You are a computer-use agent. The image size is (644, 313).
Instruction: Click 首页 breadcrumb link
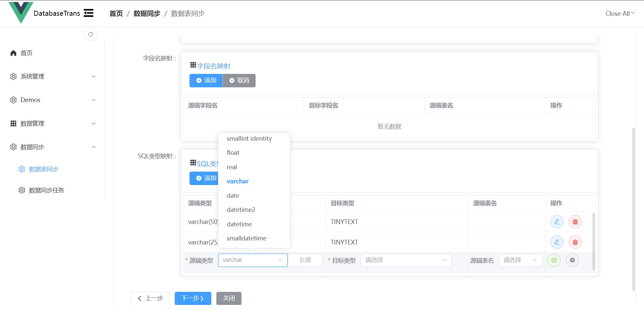click(x=116, y=13)
